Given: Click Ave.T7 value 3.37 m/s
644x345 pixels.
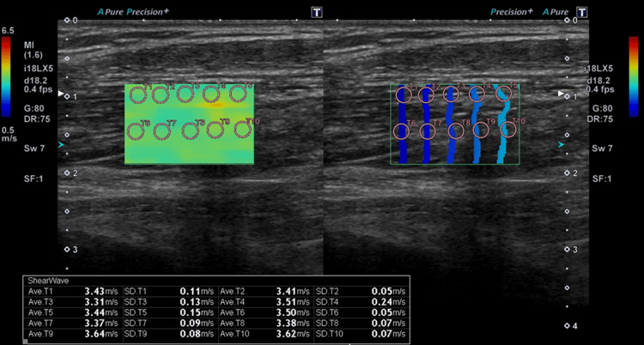Looking at the screenshot, I should [101, 324].
